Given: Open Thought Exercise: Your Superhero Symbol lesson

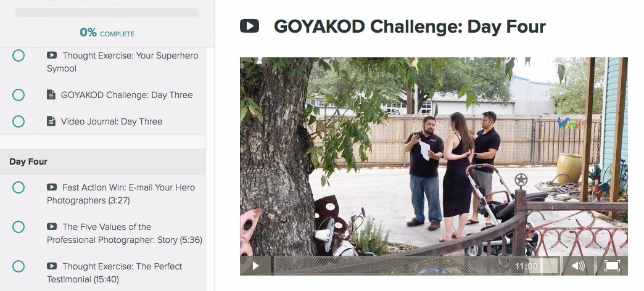Looking at the screenshot, I should coord(122,62).
